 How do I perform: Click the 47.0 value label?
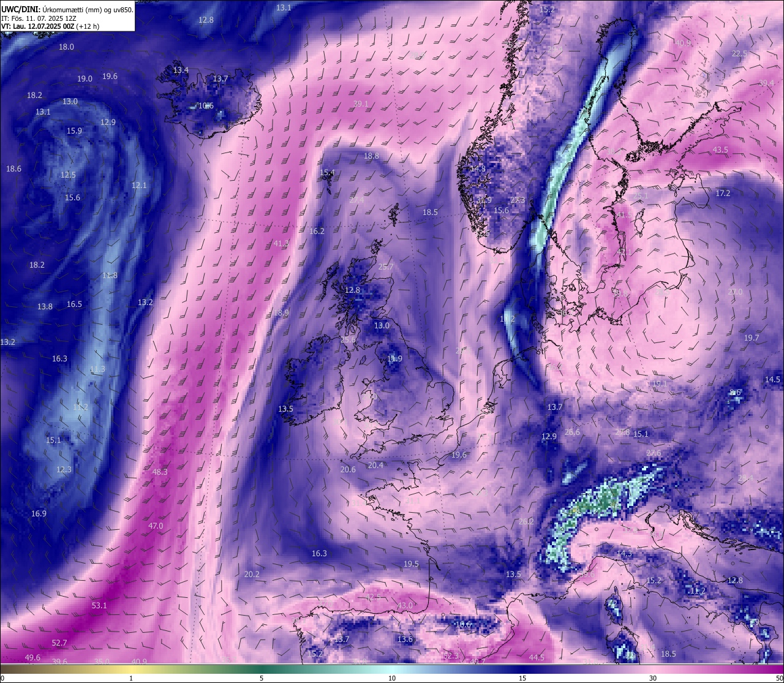coord(156,526)
